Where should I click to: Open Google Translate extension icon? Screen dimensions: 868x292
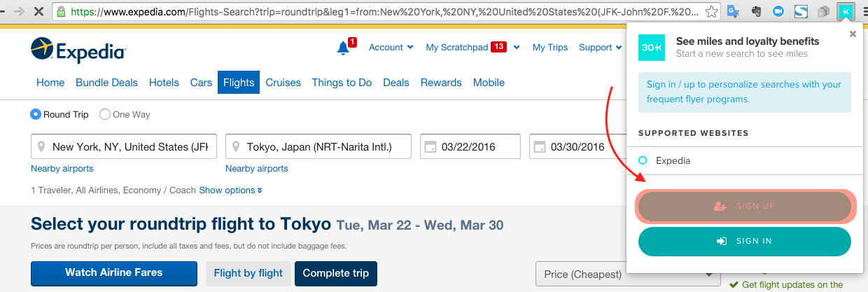coord(734,12)
